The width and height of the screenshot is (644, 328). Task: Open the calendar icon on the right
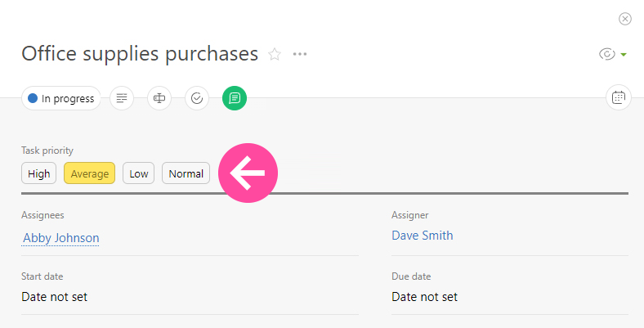[x=619, y=97]
